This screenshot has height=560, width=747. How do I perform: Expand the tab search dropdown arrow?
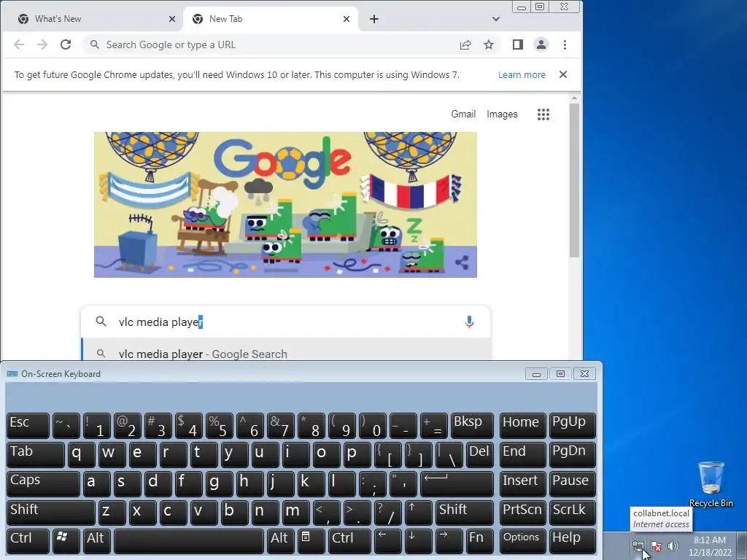pos(496,19)
